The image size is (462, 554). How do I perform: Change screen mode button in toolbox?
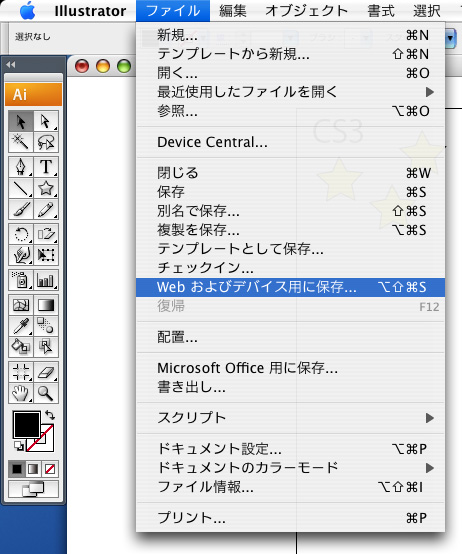(x=34, y=489)
